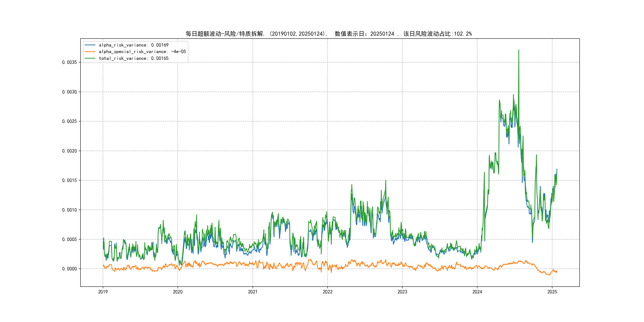
Task: Select the total_risk_variance: 0.00165 legend label
Action: 134,58
